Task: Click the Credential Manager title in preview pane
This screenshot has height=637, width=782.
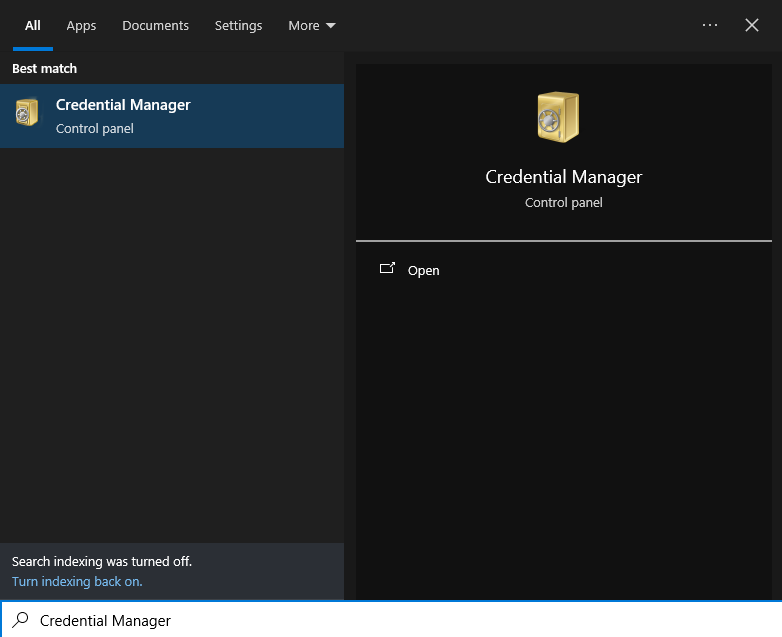Action: click(563, 177)
